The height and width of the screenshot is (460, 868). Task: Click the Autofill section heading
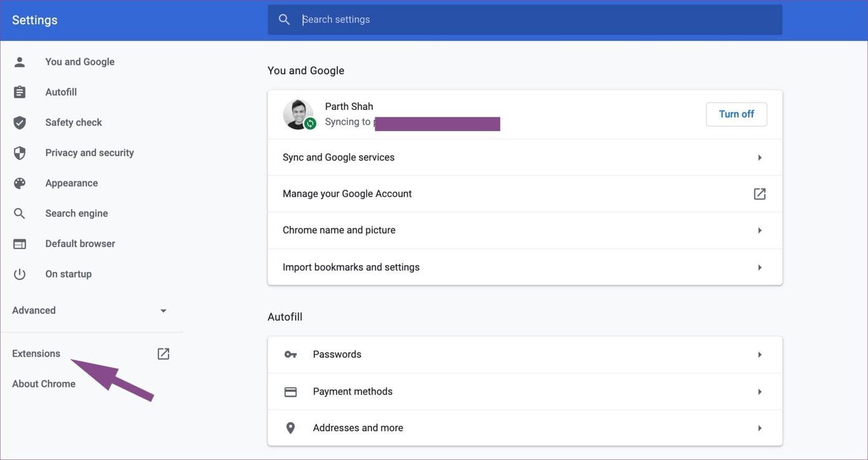(285, 317)
